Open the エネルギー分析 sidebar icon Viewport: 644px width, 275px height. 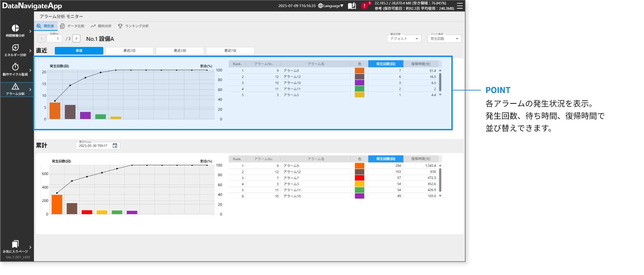[15, 48]
